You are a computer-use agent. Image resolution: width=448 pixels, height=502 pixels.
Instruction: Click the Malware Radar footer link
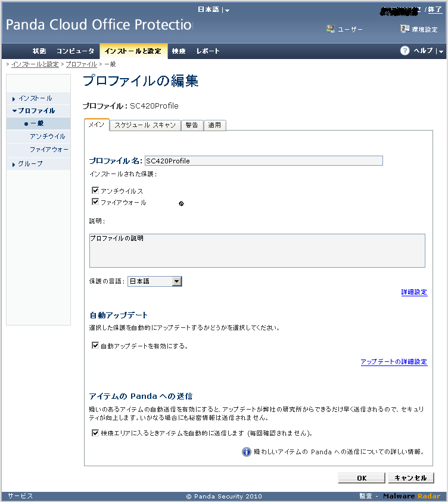point(412,496)
